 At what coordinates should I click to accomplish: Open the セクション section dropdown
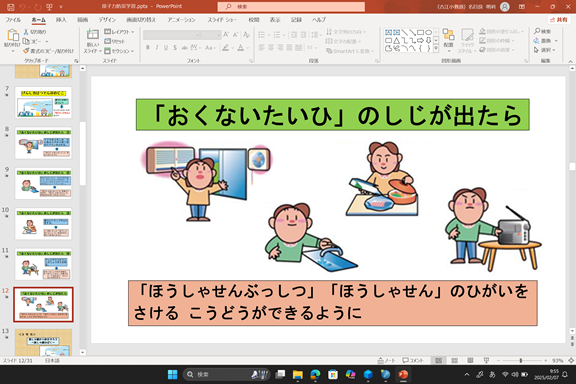coord(119,51)
